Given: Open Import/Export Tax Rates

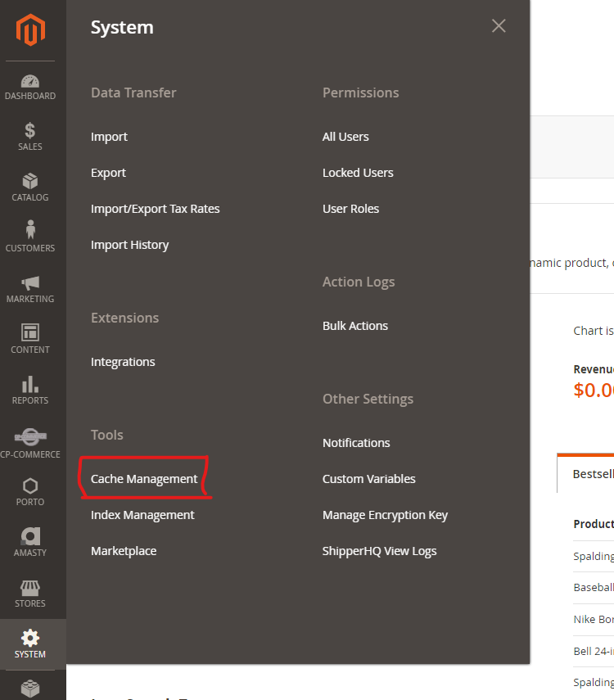Looking at the screenshot, I should [155, 209].
